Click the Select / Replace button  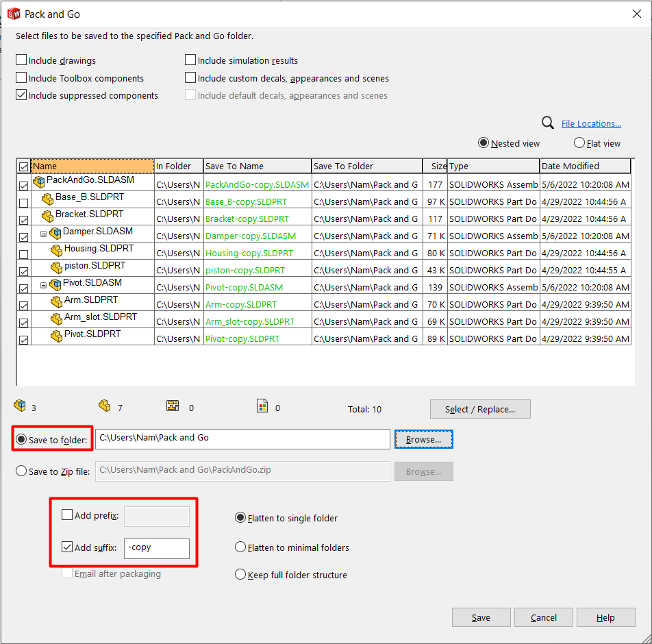coord(480,409)
